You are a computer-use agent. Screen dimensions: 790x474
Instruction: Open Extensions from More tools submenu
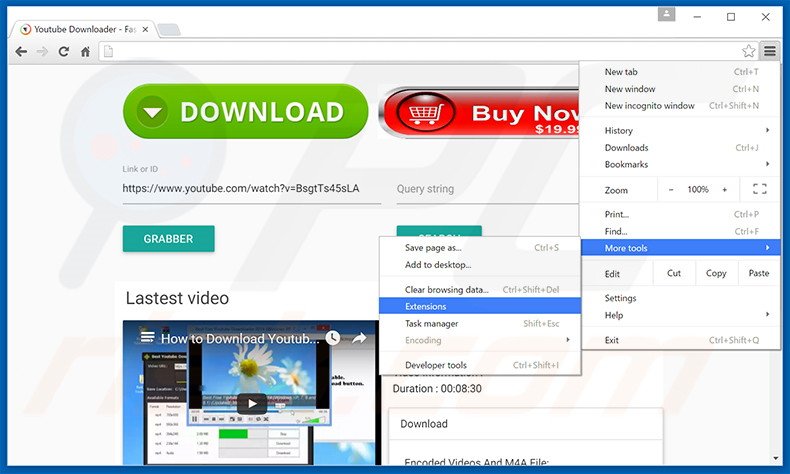[480, 306]
